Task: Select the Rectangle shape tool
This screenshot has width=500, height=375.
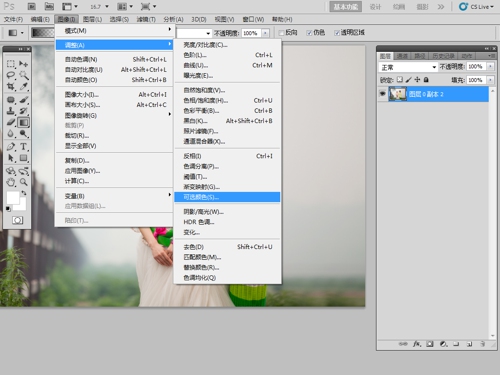Action: coord(23,158)
